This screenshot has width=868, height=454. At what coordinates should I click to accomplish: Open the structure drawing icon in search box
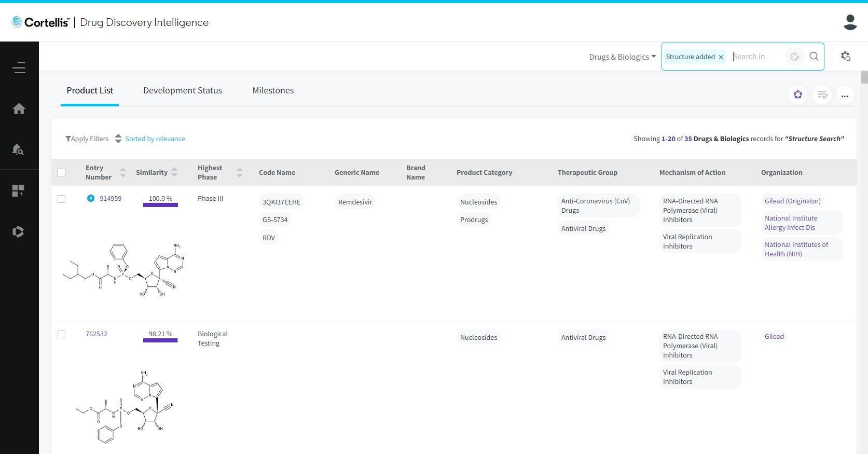coord(794,57)
